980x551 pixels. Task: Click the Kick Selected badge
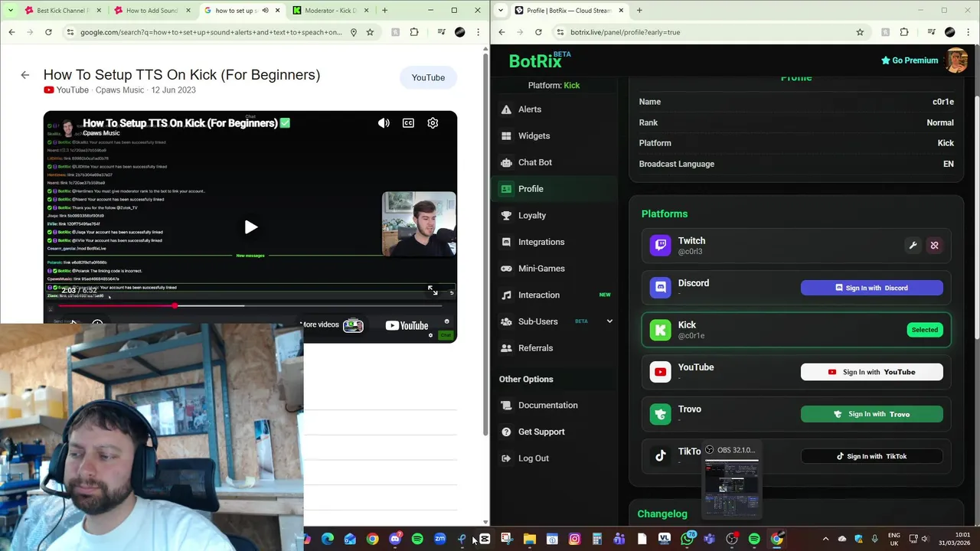point(924,330)
